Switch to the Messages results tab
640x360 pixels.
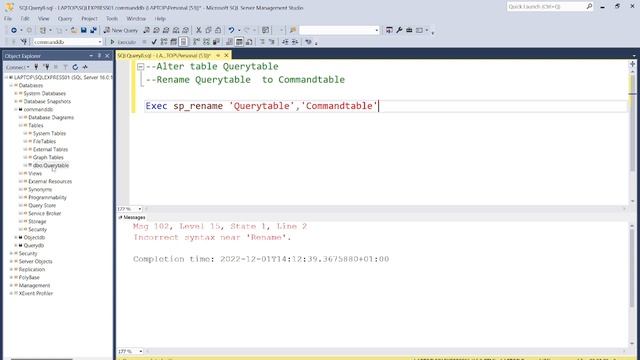(132, 218)
